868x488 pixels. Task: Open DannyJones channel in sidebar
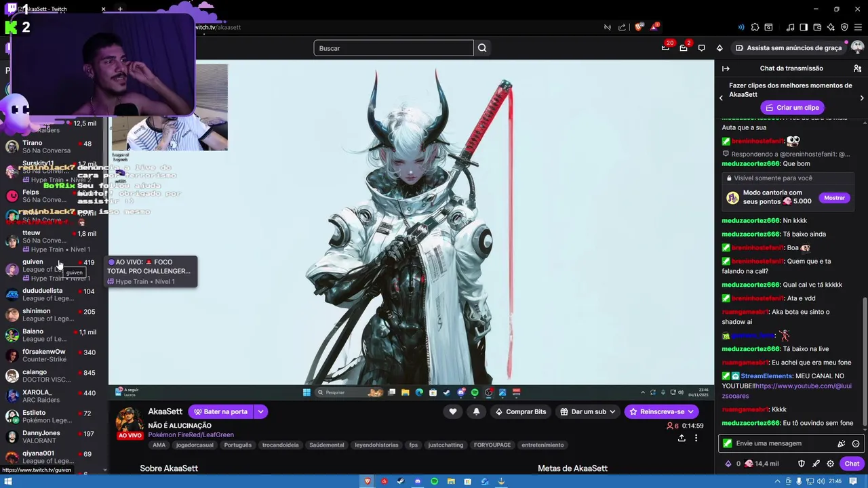pos(53,436)
